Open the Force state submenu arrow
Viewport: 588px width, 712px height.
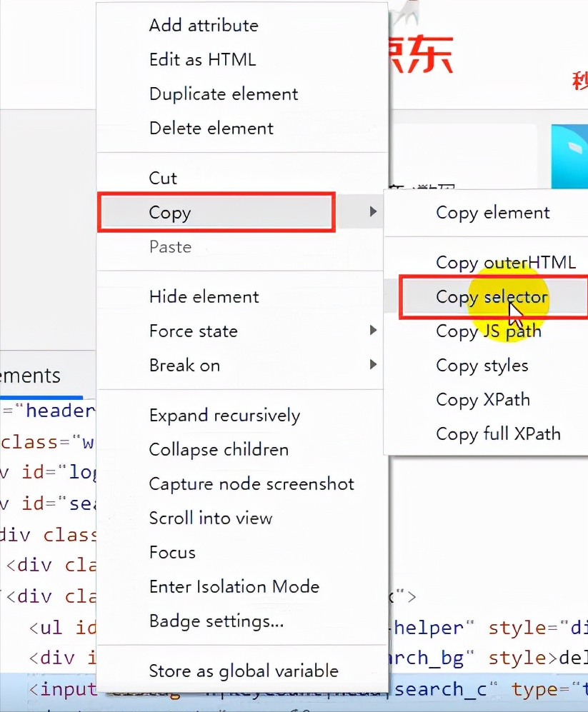coord(373,330)
